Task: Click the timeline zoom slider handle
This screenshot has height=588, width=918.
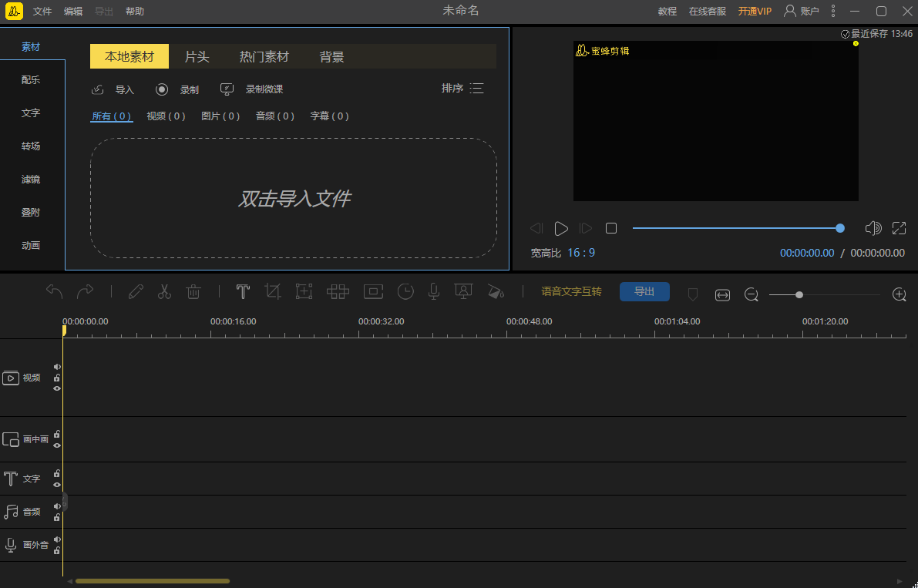Action: pyautogui.click(x=799, y=294)
